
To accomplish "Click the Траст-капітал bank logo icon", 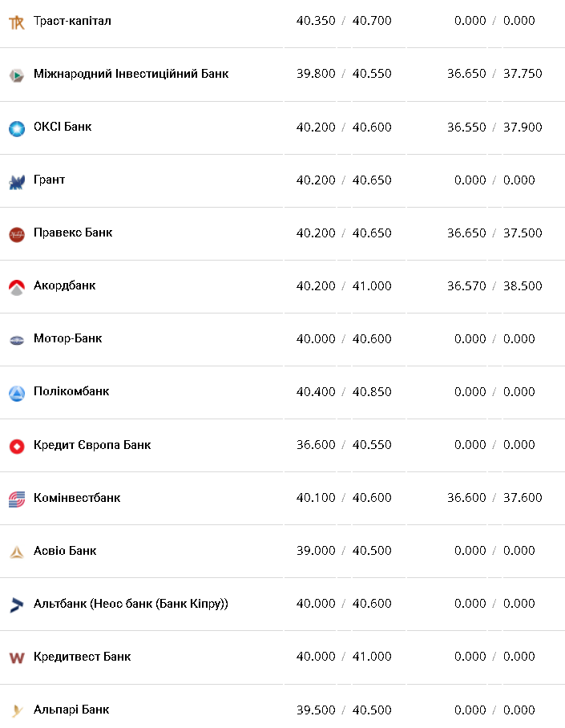I will click(x=17, y=22).
